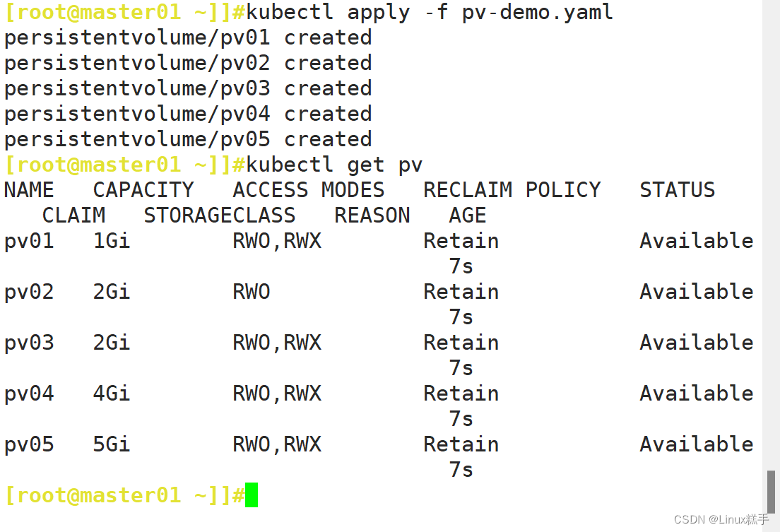This screenshot has width=780, height=532.
Task: Click the CLAIM column header
Action: (x=73, y=215)
